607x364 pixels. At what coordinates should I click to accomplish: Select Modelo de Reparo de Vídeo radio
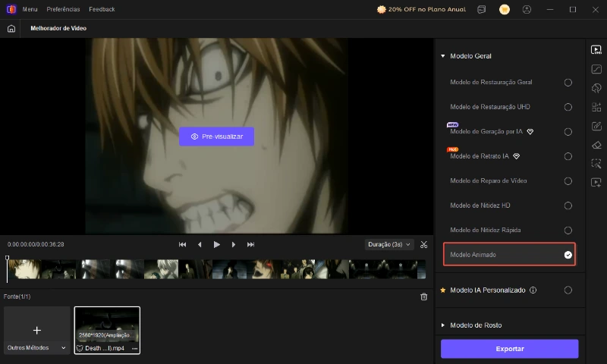tap(568, 181)
